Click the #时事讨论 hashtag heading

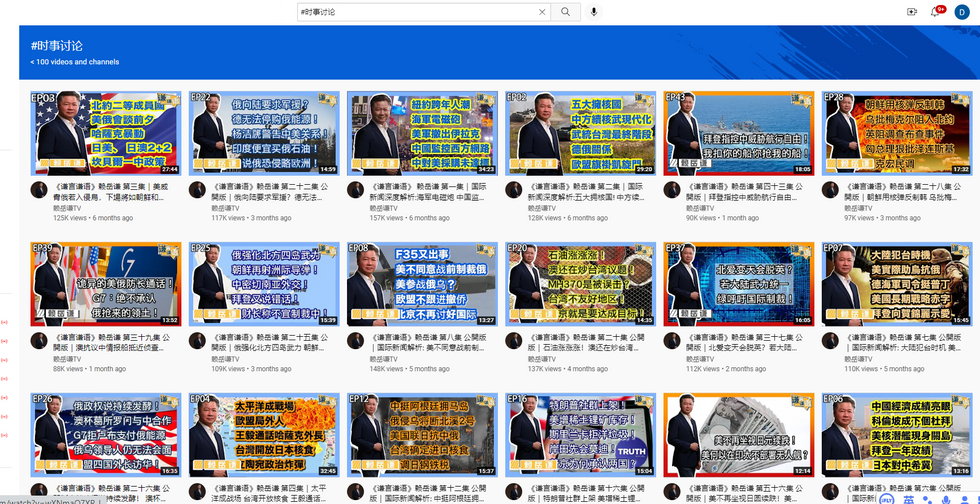[56, 46]
